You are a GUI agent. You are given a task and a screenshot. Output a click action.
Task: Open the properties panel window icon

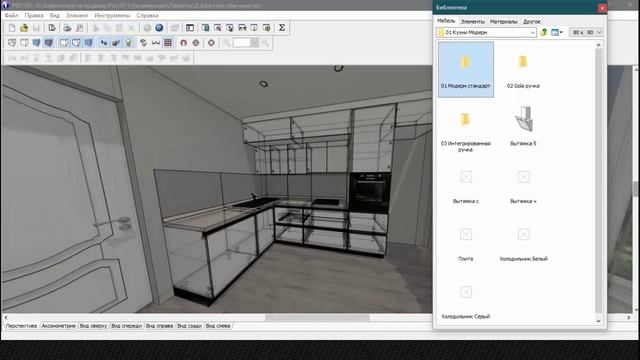[x=190, y=28]
